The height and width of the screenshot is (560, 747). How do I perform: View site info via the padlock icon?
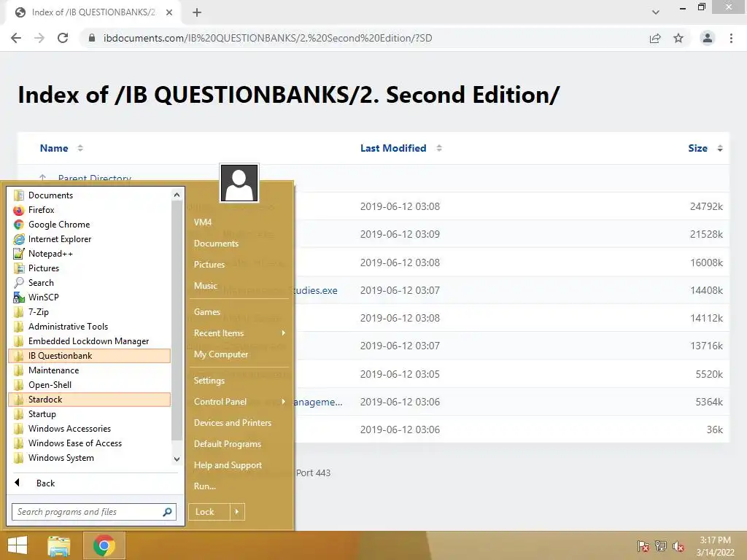point(92,38)
